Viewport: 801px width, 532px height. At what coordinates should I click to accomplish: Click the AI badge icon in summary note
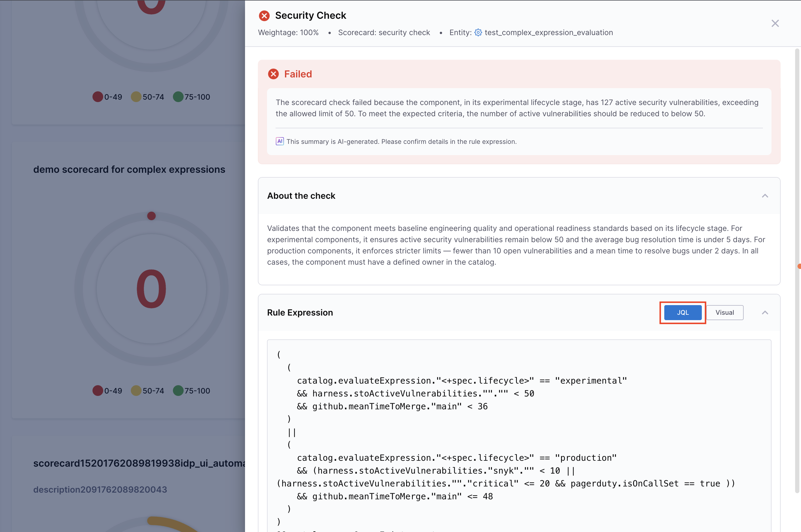point(279,141)
